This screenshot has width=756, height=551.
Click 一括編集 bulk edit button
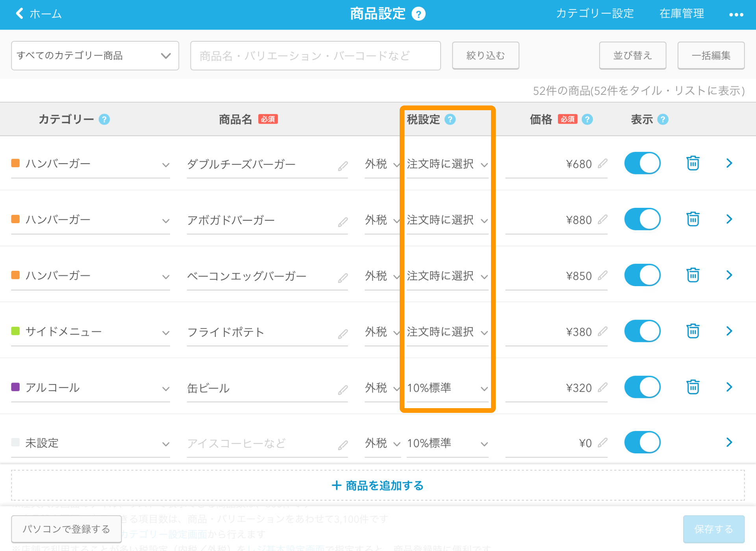(x=711, y=55)
